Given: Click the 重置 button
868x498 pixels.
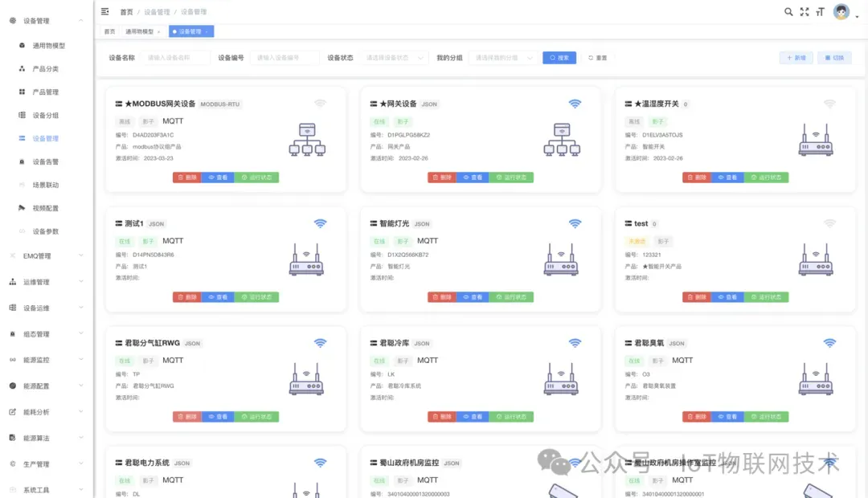Looking at the screenshot, I should tap(597, 58).
